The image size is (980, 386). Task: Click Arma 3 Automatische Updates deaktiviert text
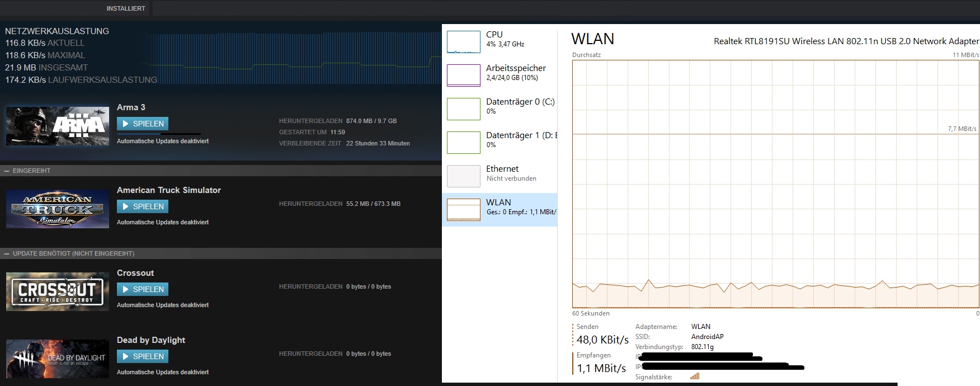(163, 142)
